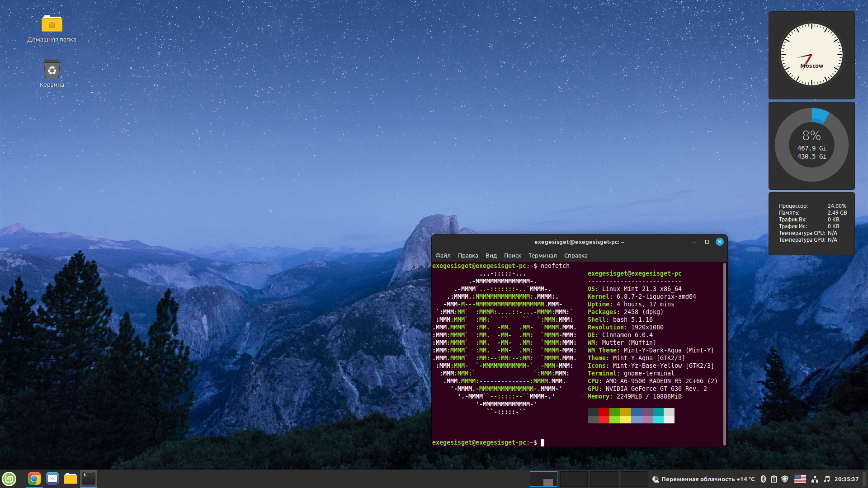Click the terminal icon in the taskbar
The height and width of the screenshot is (488, 868).
[89, 479]
